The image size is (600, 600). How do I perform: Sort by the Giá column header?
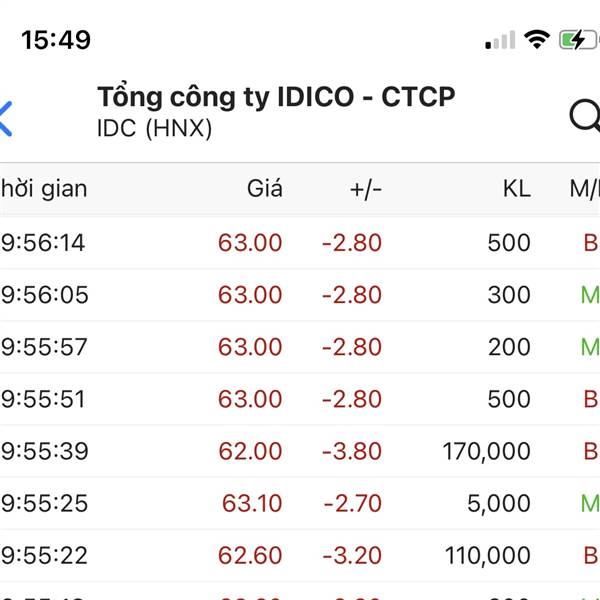(265, 189)
